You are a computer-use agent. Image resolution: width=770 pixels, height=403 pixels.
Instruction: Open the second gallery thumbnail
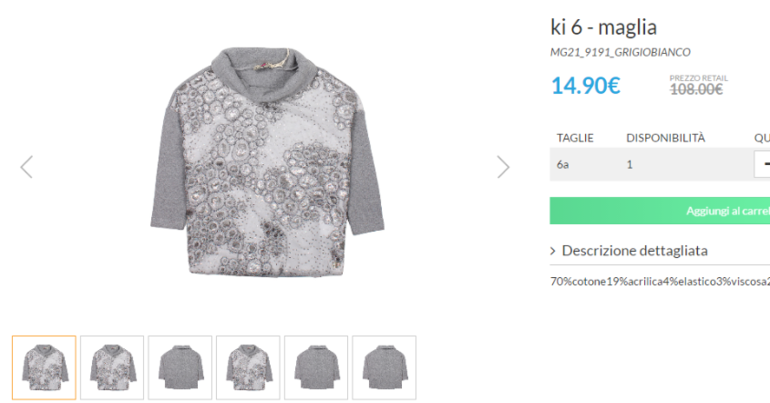[x=112, y=367]
